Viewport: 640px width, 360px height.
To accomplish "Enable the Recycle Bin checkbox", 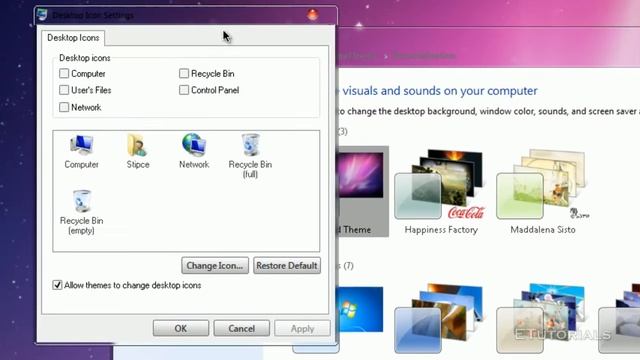I will coord(184,73).
